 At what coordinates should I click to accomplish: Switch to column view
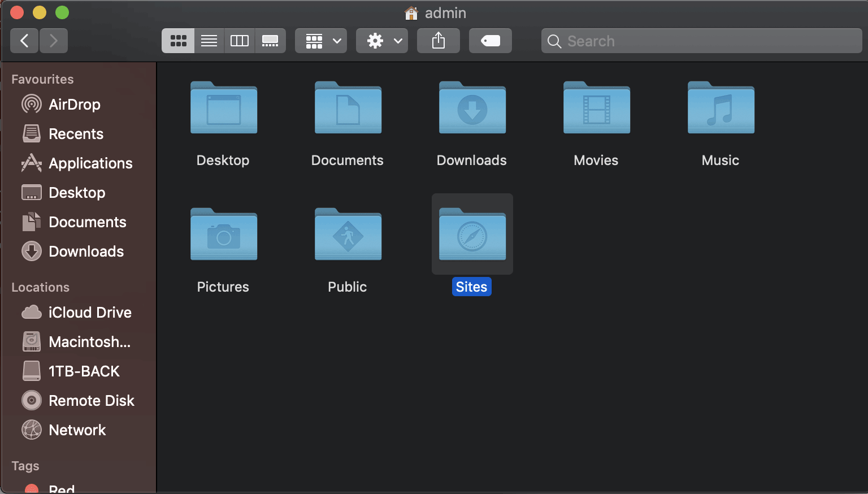click(239, 41)
